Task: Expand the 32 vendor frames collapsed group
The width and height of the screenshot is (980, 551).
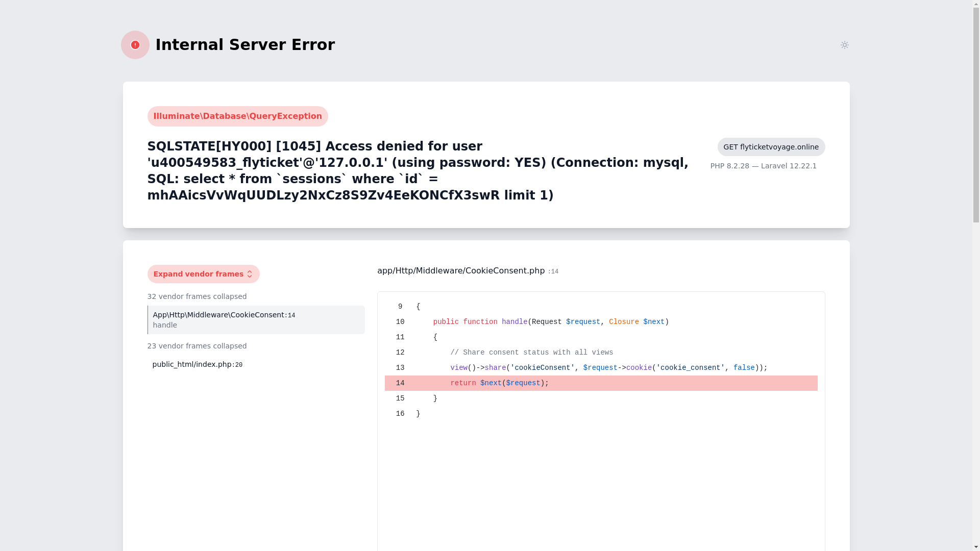Action: click(x=197, y=296)
